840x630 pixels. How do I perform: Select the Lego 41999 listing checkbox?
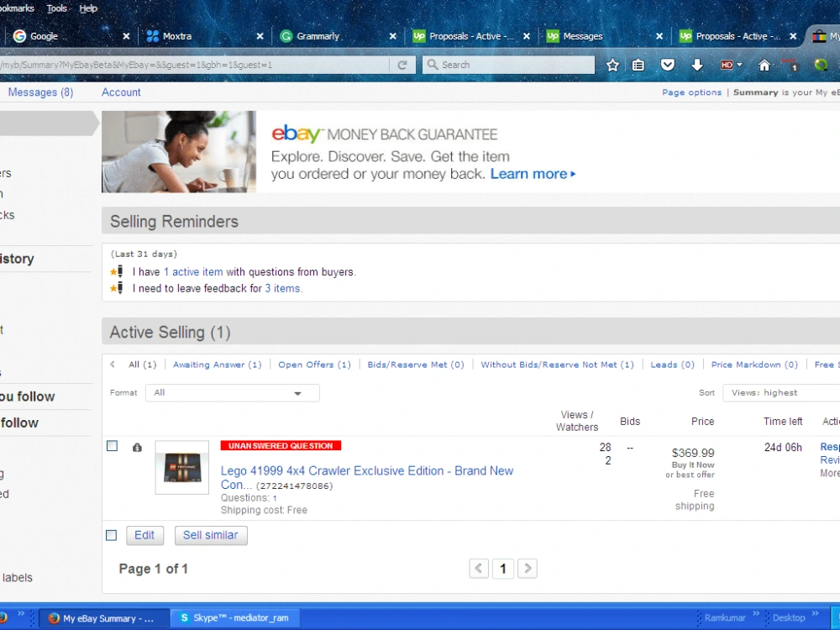(112, 446)
